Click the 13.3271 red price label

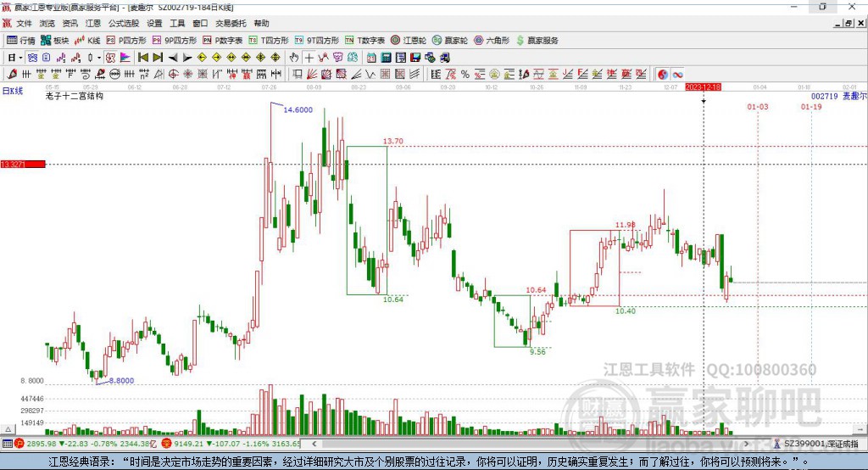(23, 164)
